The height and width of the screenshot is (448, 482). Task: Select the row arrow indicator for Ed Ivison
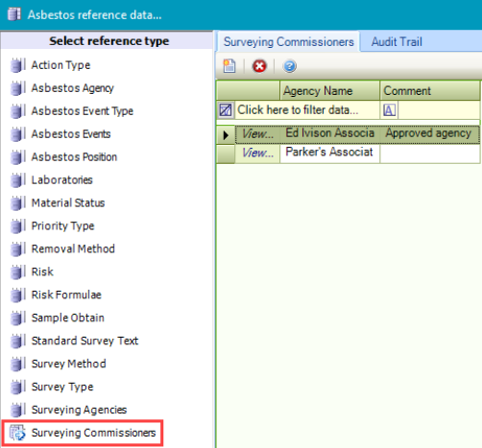coord(226,134)
